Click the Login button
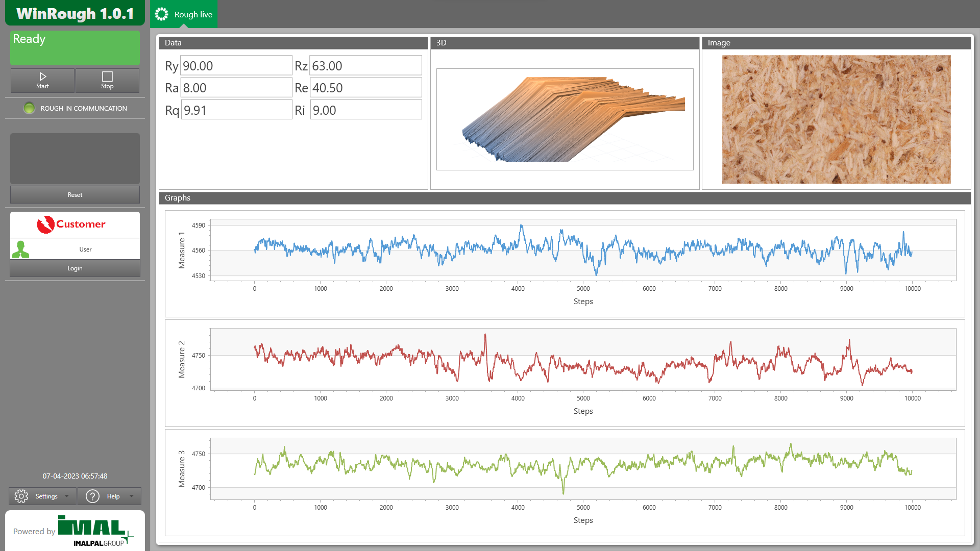The height and width of the screenshot is (551, 980). 75,268
